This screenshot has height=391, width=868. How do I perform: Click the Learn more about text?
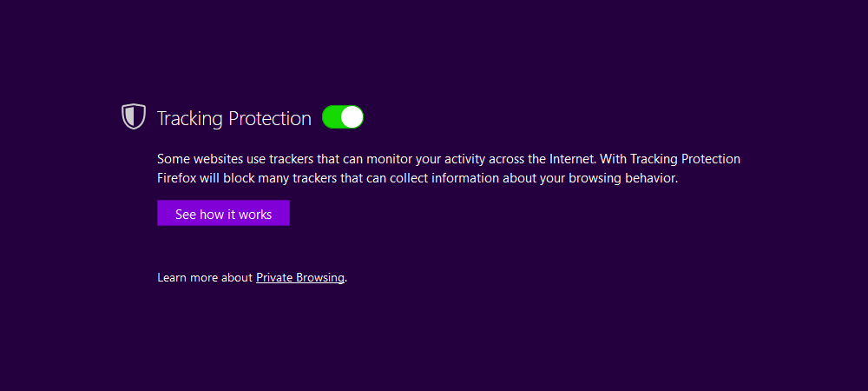click(205, 277)
